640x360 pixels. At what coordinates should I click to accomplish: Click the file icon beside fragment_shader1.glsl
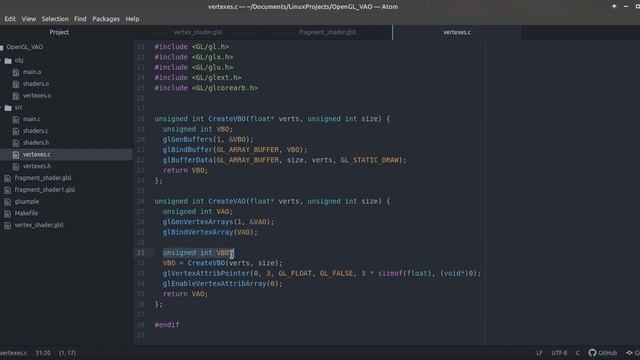click(x=7, y=190)
